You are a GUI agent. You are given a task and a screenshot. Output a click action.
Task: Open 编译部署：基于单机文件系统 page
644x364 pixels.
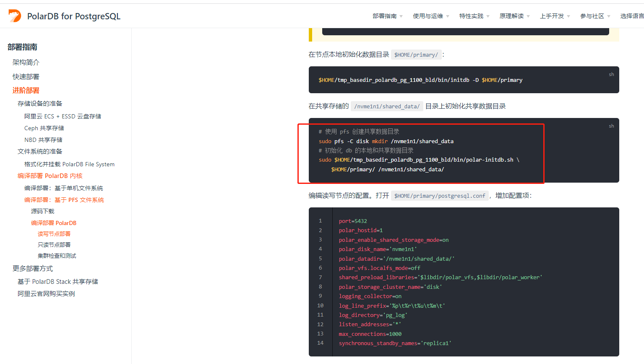(63, 188)
